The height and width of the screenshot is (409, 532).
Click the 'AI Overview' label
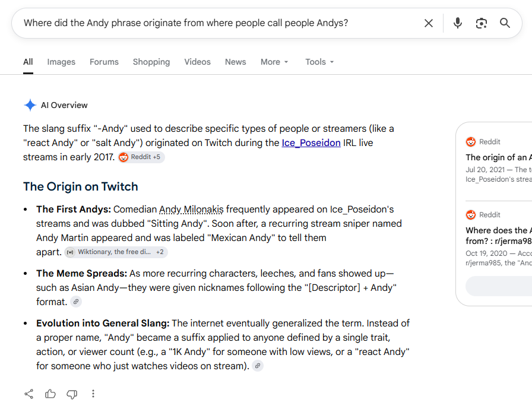point(64,105)
